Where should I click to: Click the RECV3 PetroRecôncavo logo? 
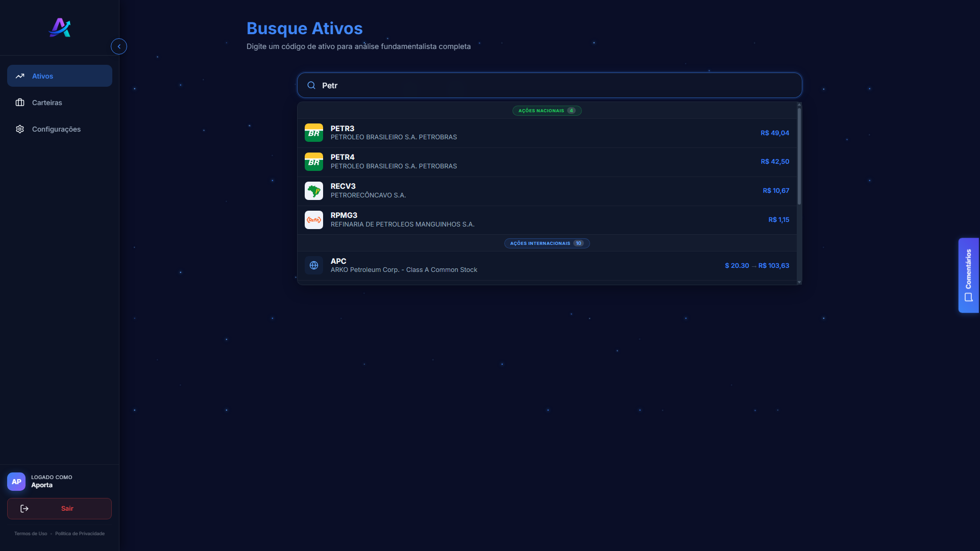tap(314, 191)
